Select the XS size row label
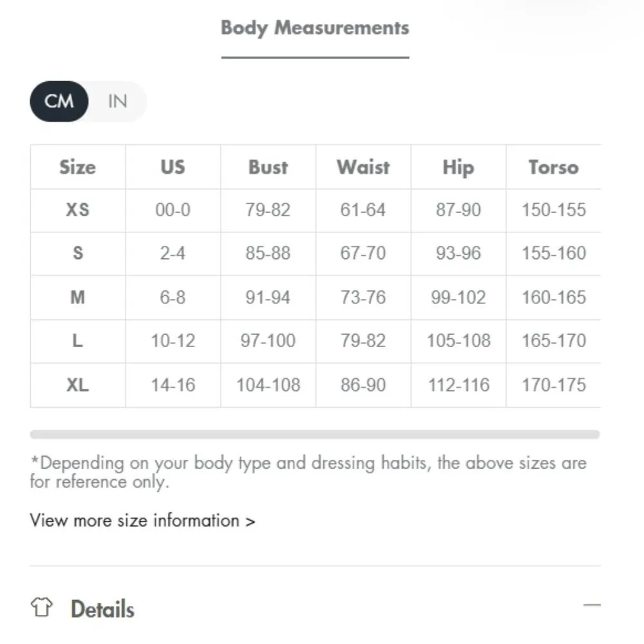 click(77, 210)
